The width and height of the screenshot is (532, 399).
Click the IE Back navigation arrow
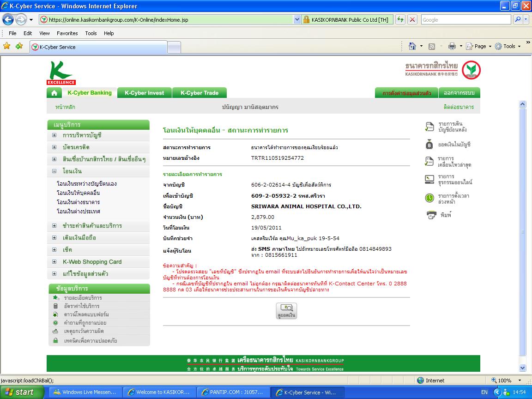coord(8,19)
